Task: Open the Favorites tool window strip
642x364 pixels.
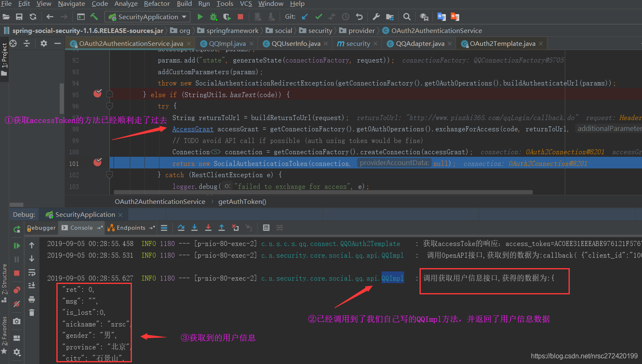Action: 4,334
